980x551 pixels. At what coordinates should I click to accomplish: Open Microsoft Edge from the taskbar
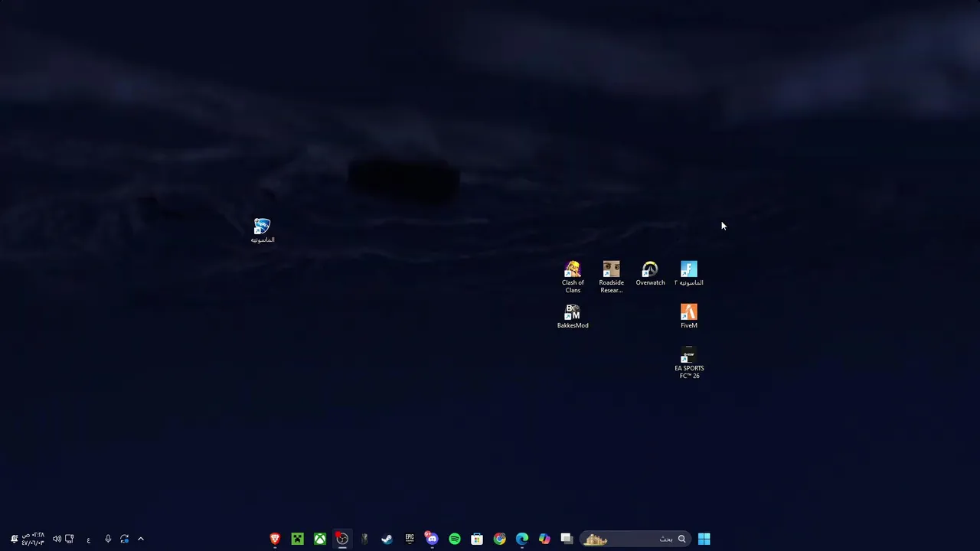(522, 539)
